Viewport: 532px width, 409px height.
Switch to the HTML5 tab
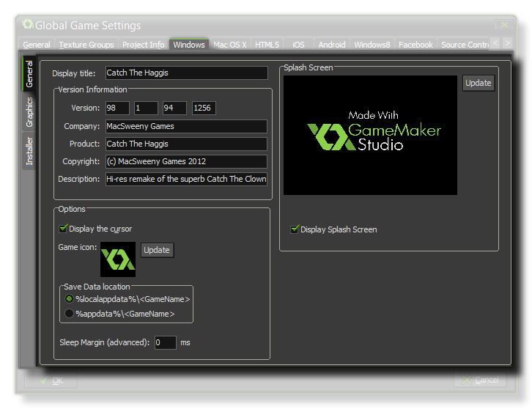tap(267, 45)
